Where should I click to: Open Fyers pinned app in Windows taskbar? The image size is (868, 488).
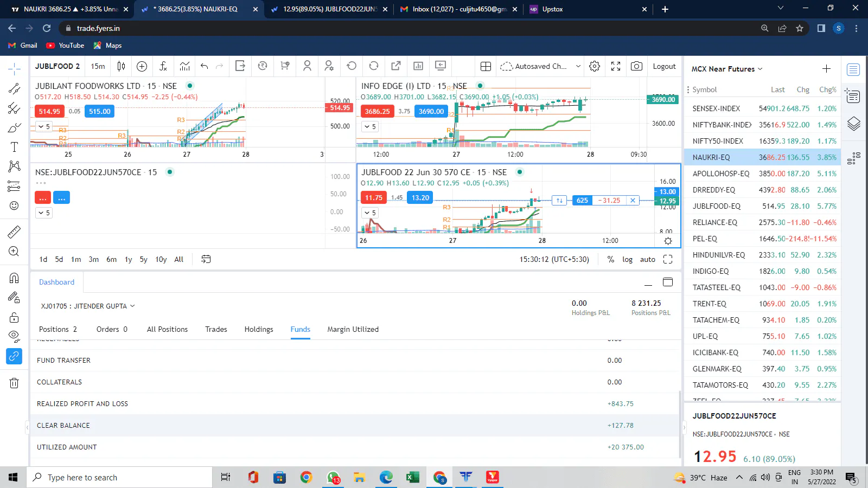click(465, 477)
